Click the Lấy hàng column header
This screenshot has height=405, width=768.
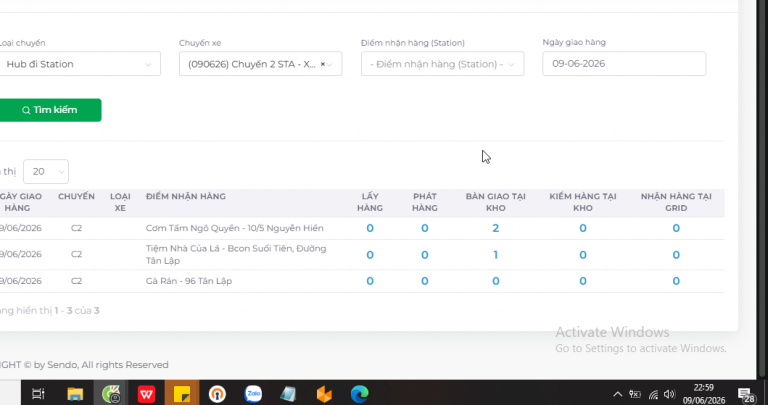370,202
